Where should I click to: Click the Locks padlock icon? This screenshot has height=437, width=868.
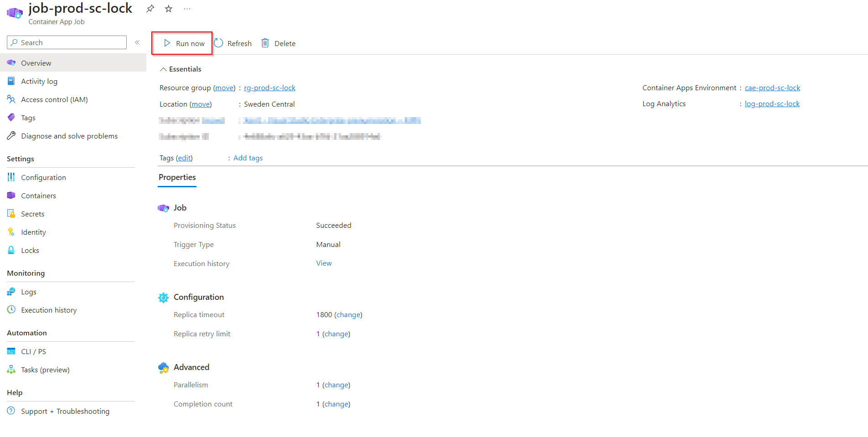(11, 250)
